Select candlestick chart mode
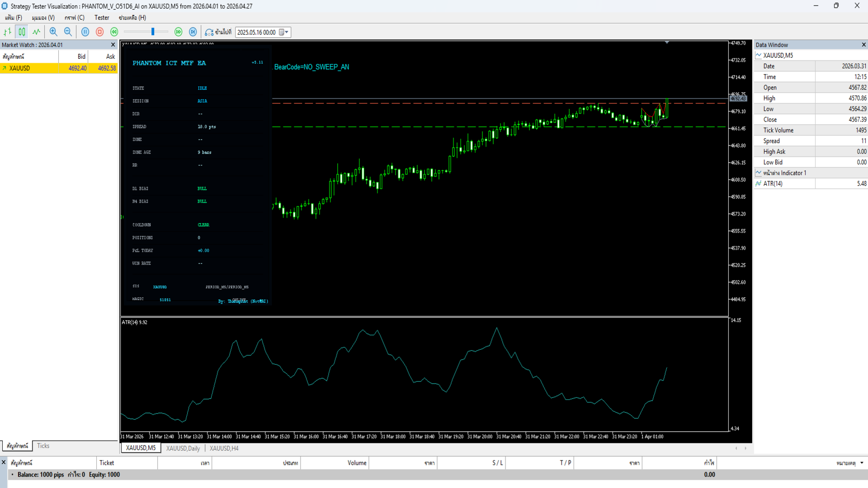The height and width of the screenshot is (488, 868). pos(22,32)
